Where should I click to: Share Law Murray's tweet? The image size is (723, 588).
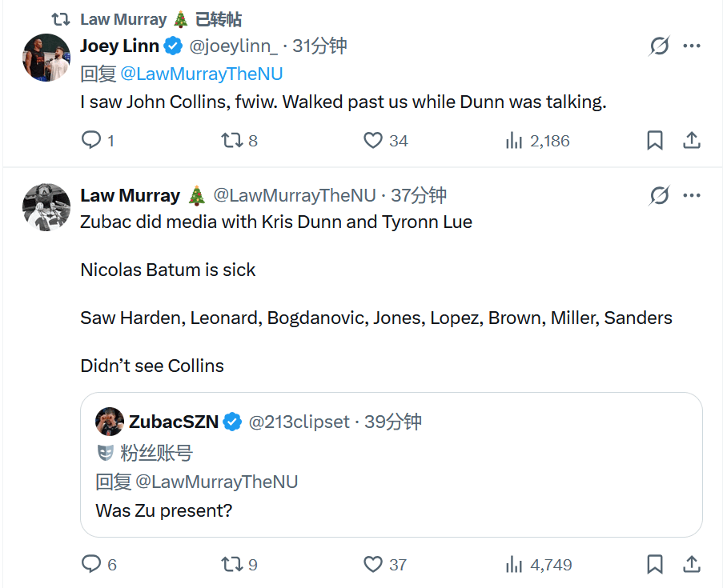(x=692, y=565)
